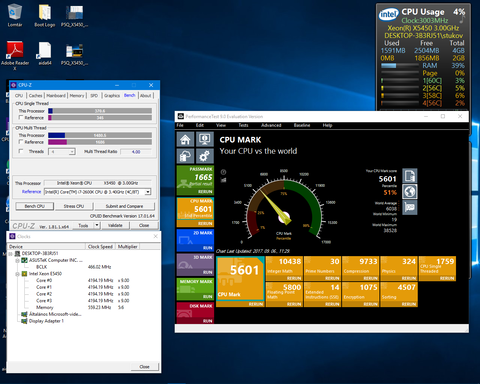Click the PerformanceTest title bar app icon
480x384 pixels.
tap(181, 116)
